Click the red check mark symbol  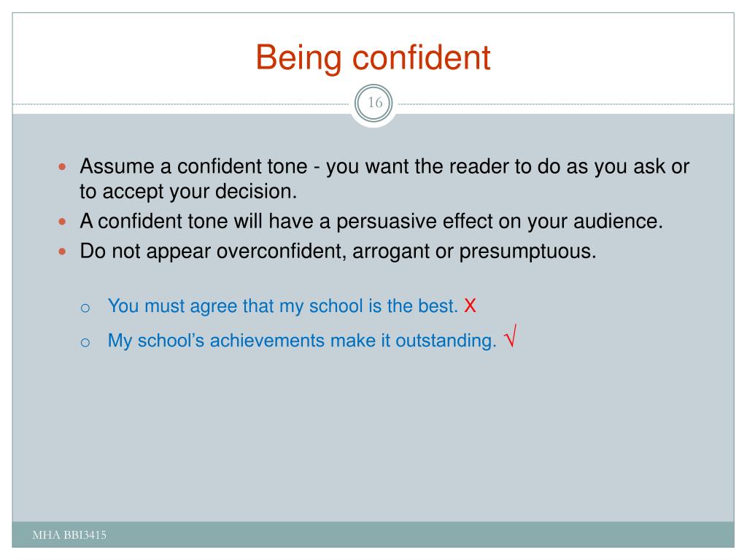[510, 335]
